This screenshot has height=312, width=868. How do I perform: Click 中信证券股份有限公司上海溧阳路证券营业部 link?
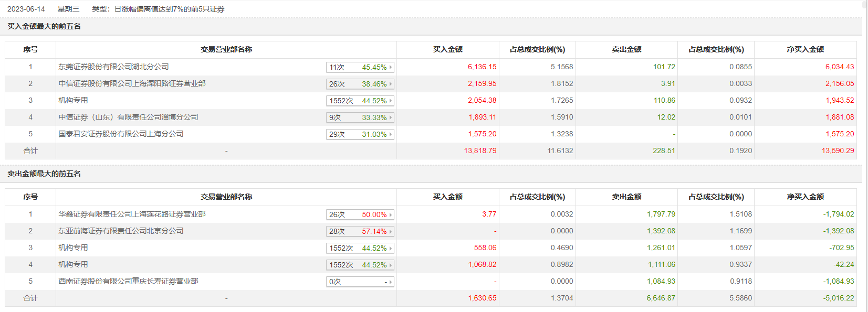pos(132,83)
